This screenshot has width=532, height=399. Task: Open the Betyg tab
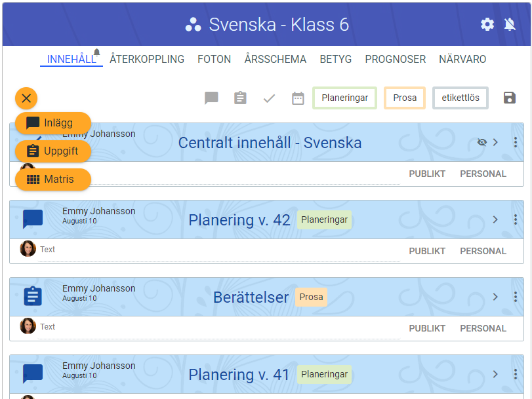[336, 59]
